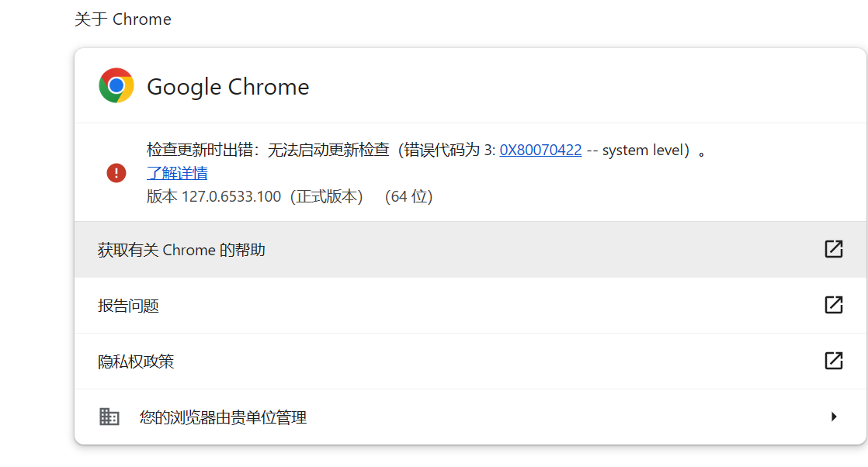The image size is (868, 467).
Task: Click the building icon for managed browser
Action: coord(109,417)
